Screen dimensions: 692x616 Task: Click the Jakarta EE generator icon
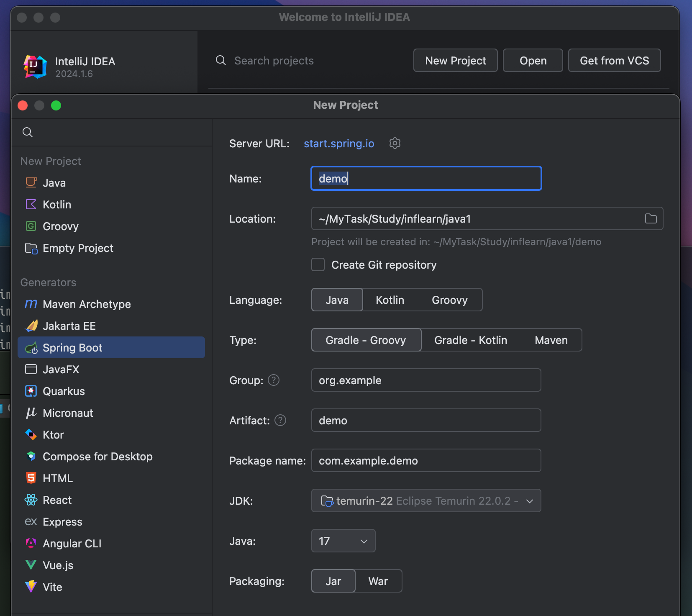point(31,326)
